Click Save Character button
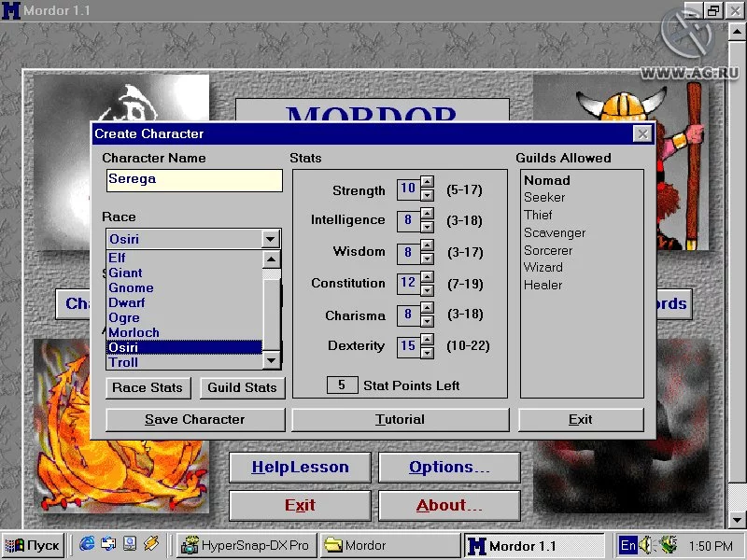 pos(195,419)
